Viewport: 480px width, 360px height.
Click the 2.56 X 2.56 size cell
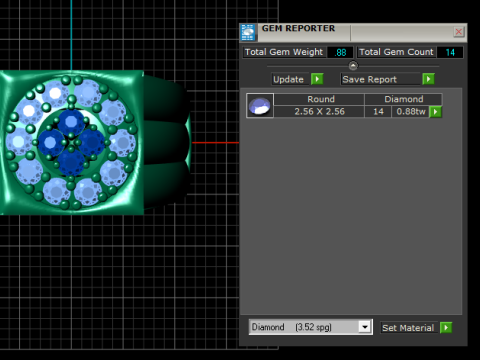(319, 112)
